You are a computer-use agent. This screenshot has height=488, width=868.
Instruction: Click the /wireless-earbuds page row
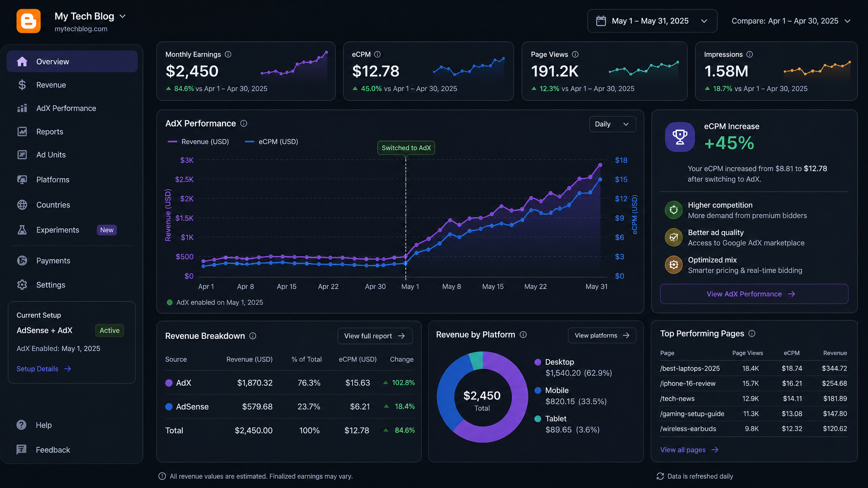point(753,429)
